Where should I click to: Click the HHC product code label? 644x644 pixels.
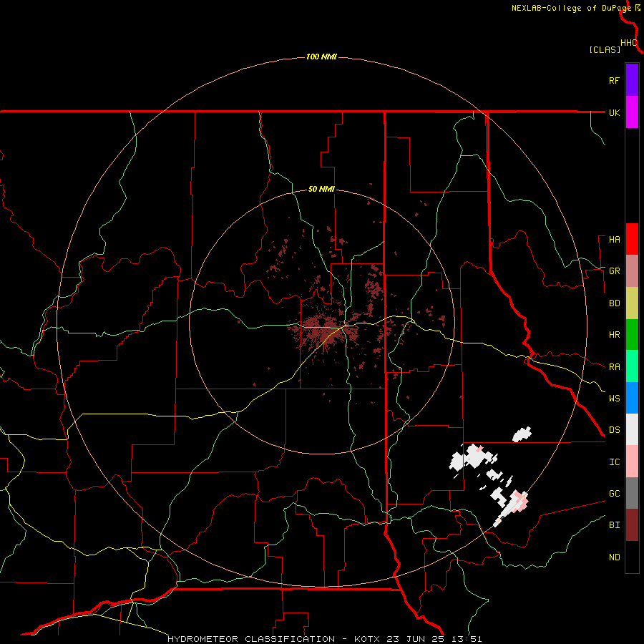click(x=628, y=43)
